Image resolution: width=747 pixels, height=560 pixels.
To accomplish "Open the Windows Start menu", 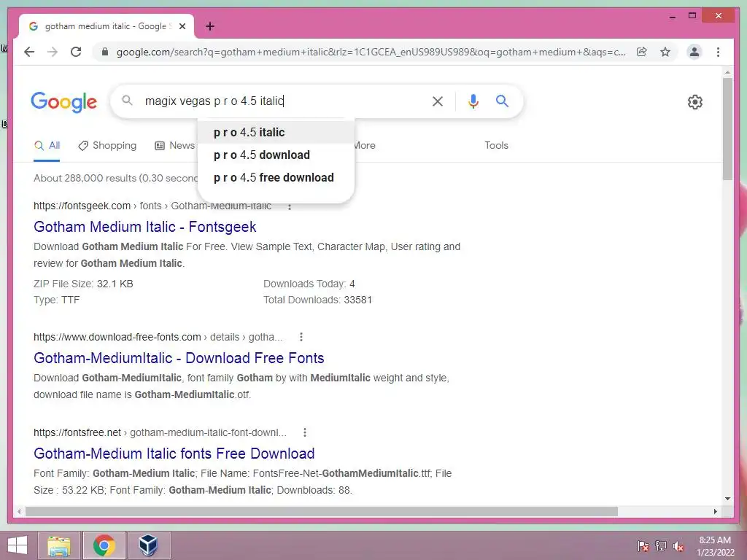I will [x=18, y=545].
